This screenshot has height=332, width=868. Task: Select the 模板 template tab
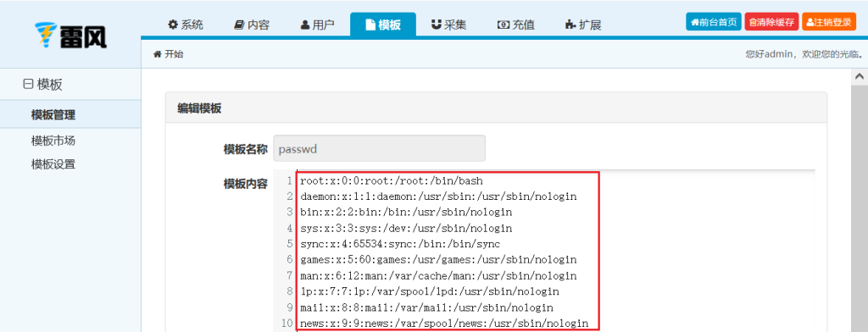coord(383,25)
